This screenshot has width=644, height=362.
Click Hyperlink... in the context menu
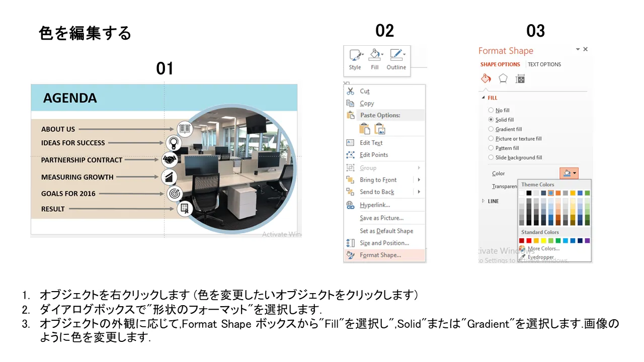tap(375, 205)
